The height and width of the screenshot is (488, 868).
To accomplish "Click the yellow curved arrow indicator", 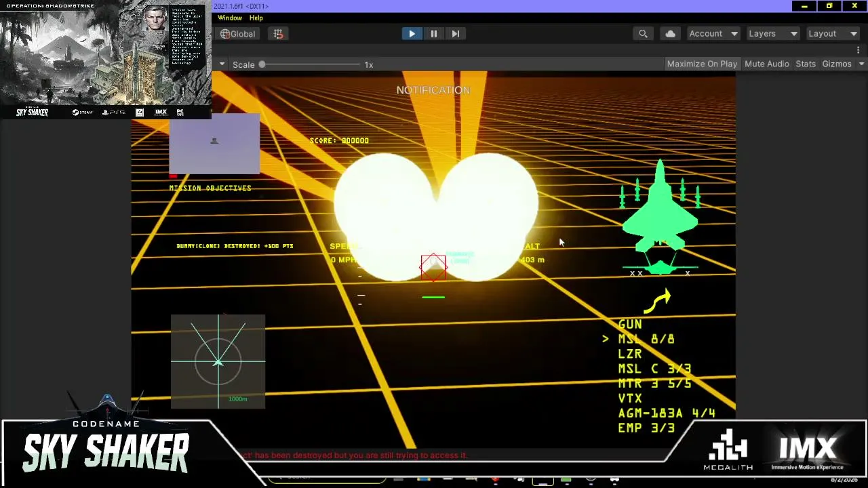I will pyautogui.click(x=657, y=301).
